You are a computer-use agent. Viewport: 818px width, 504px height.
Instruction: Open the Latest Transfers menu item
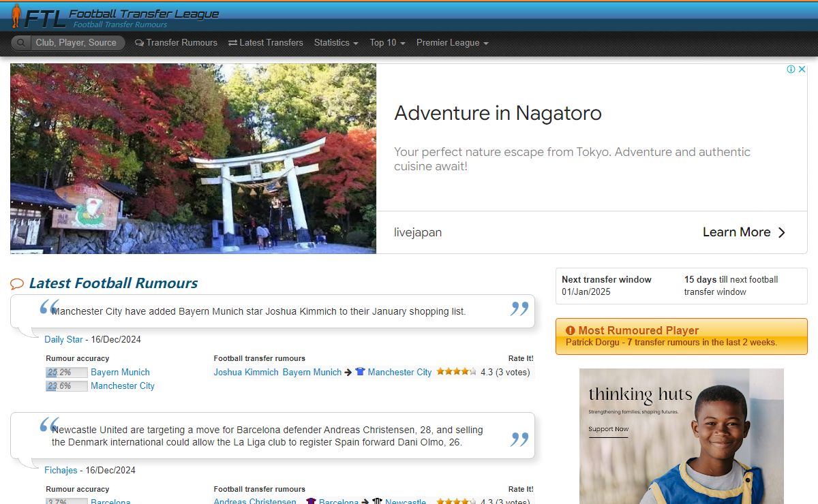(x=266, y=42)
